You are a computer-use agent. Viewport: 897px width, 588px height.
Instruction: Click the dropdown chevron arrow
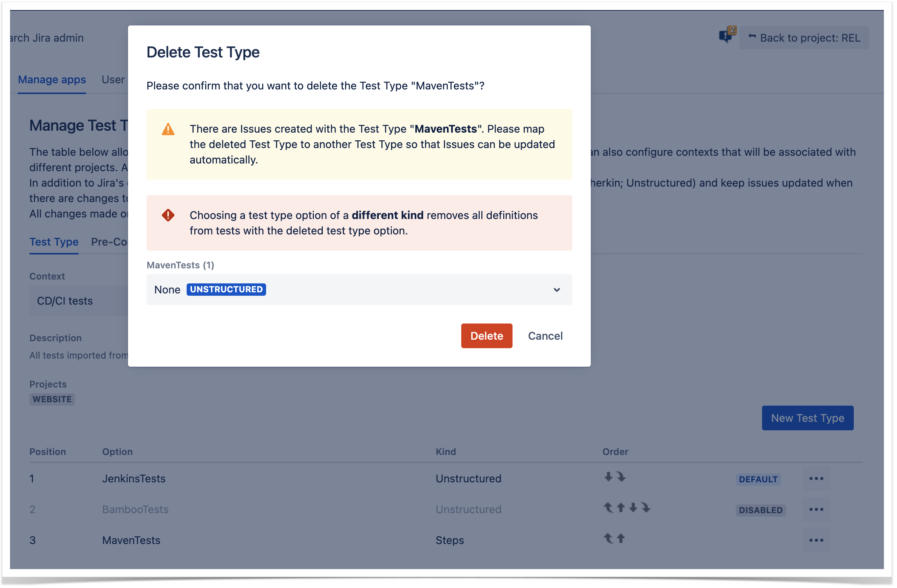pos(556,289)
